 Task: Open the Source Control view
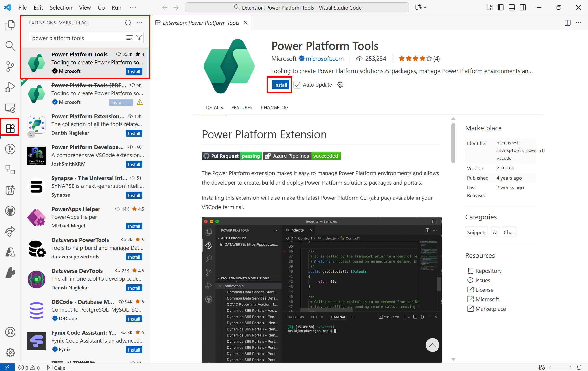10,66
